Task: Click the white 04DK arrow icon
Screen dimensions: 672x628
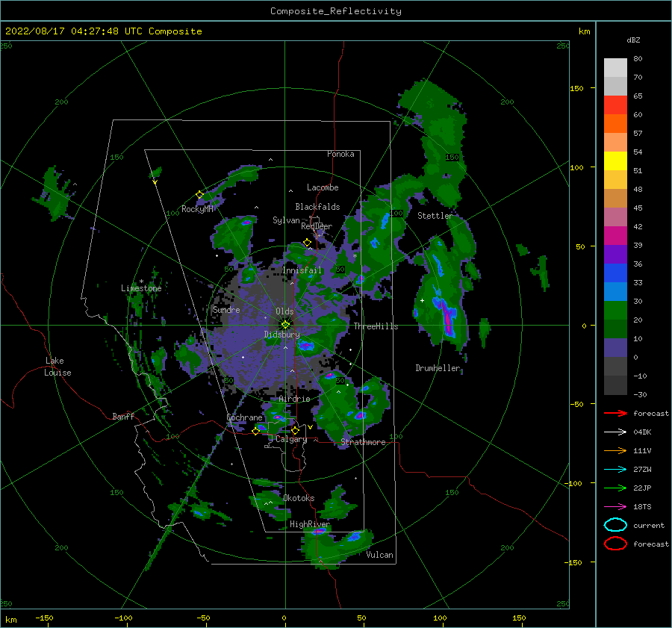Action: (615, 432)
